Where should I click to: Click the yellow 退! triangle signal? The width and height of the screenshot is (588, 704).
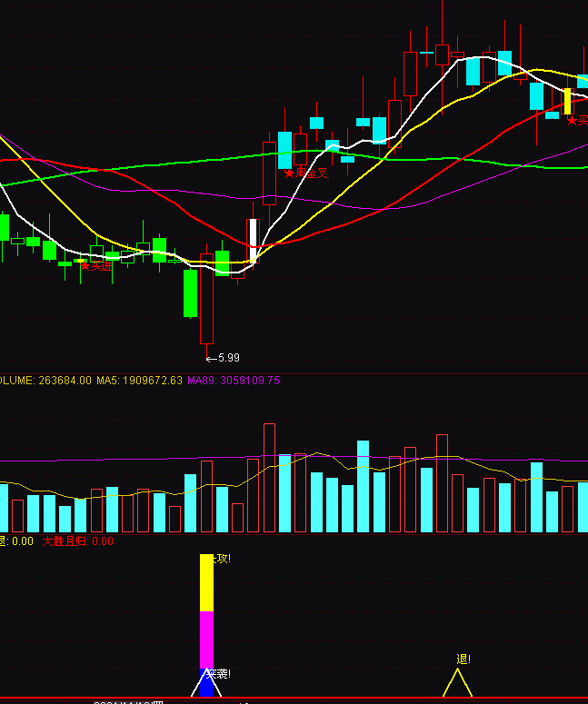coord(457,684)
